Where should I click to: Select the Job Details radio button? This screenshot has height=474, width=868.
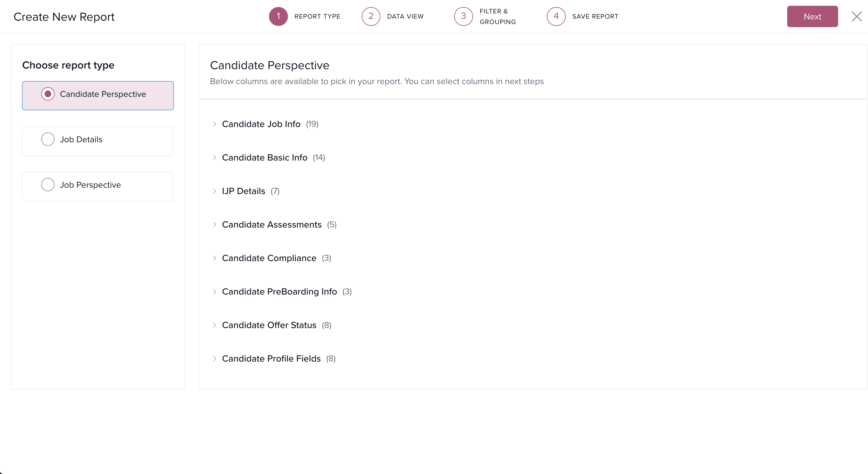tap(48, 140)
